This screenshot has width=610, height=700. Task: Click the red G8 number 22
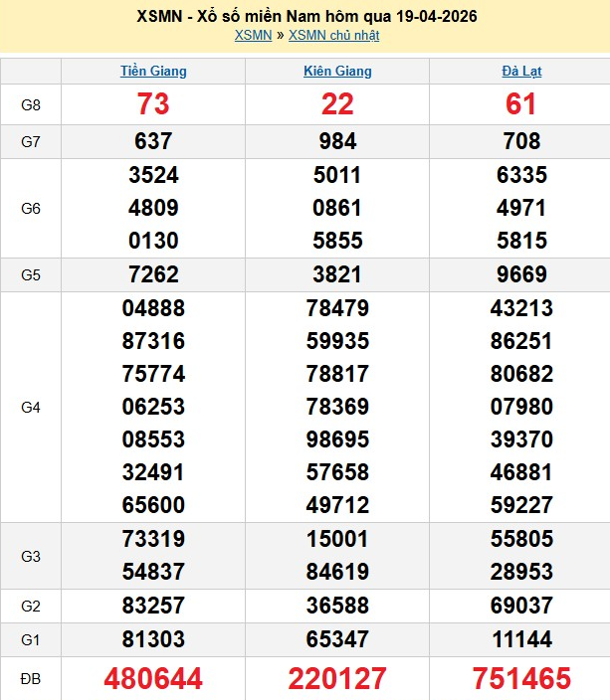point(337,104)
